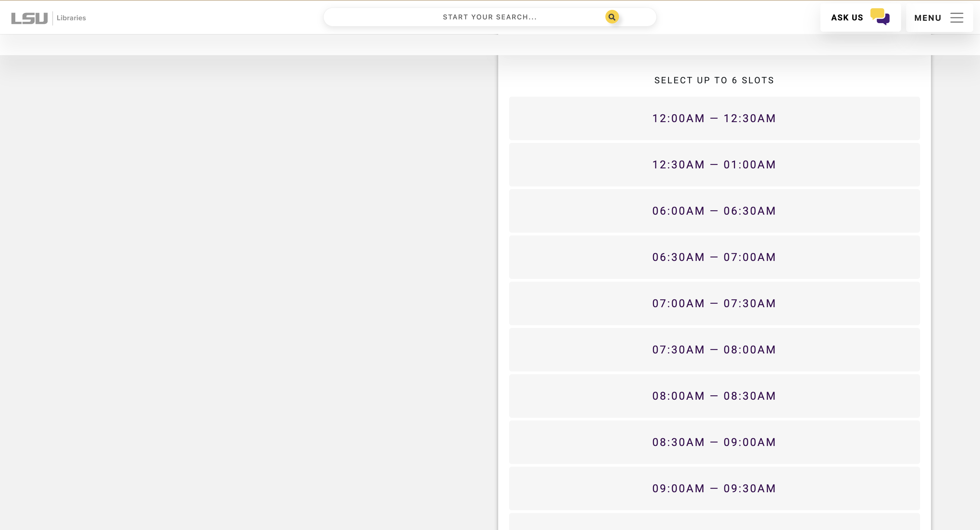
Task: Click the Ask Us button label
Action: click(x=847, y=17)
